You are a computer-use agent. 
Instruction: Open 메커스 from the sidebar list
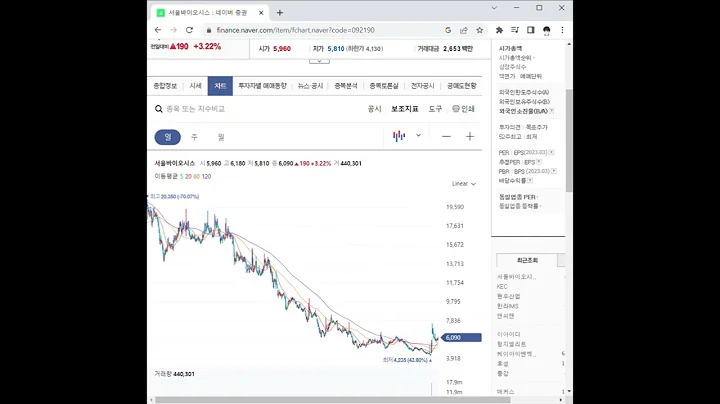[x=506, y=392]
